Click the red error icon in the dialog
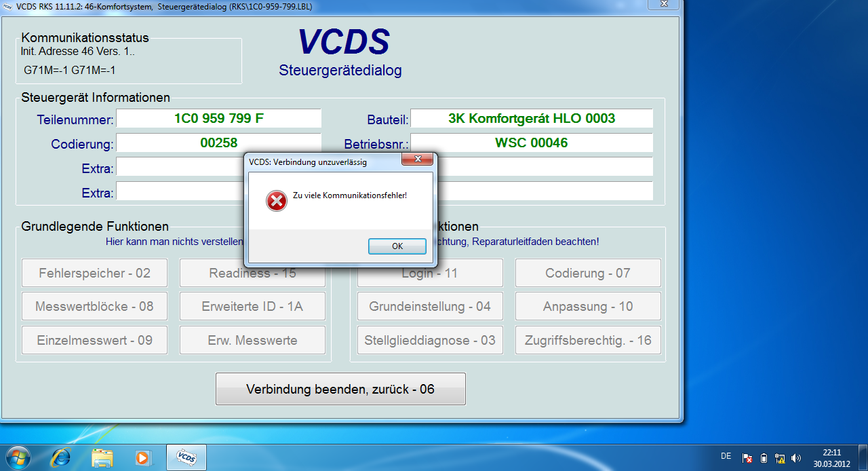Viewport: 868px width, 471px height. [277, 200]
